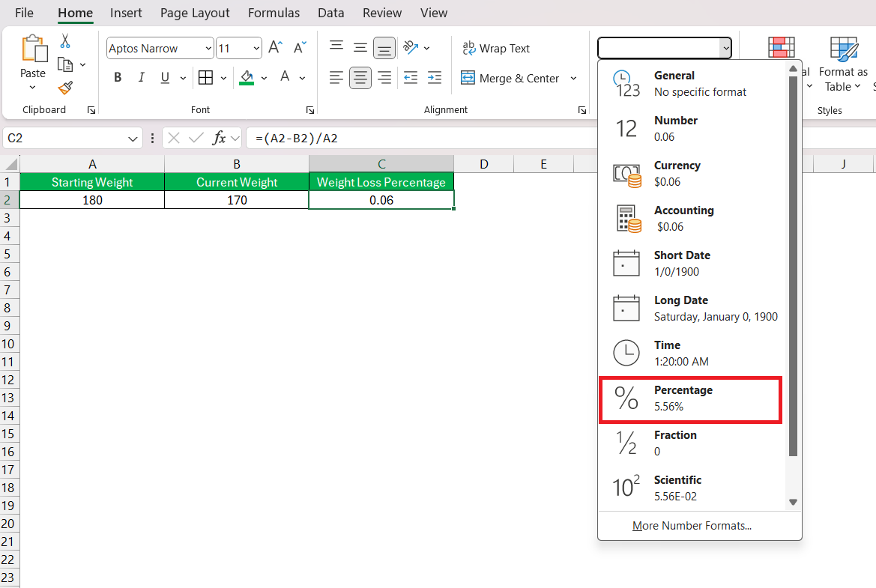Choose Accounting format option
The height and width of the screenshot is (588, 876).
(692, 218)
